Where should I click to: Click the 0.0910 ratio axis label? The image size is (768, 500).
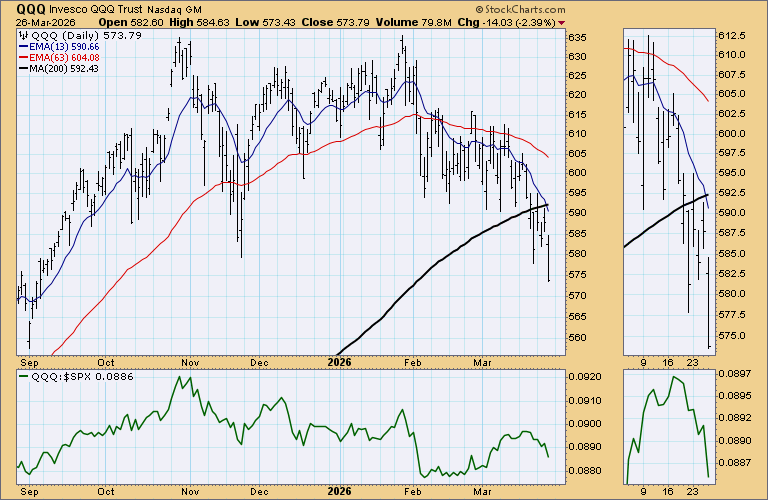pyautogui.click(x=584, y=401)
